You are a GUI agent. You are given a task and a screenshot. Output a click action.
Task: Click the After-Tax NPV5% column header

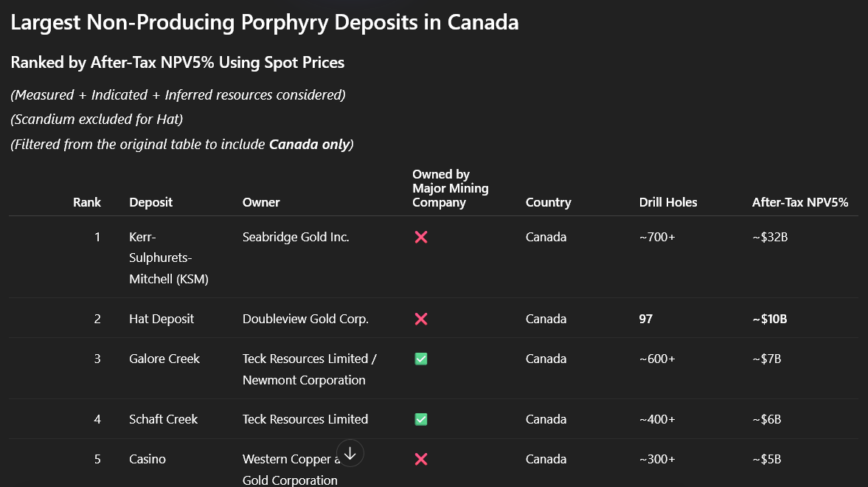(799, 202)
